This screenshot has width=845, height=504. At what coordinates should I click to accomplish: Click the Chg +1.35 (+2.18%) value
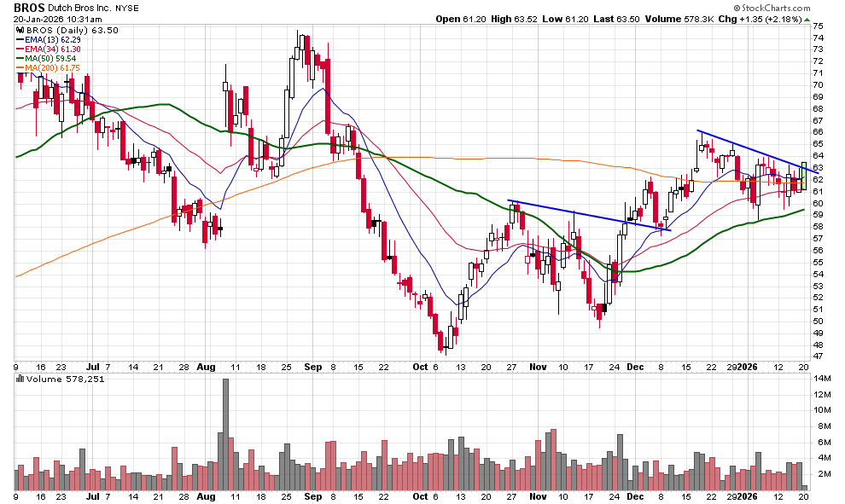click(x=760, y=19)
